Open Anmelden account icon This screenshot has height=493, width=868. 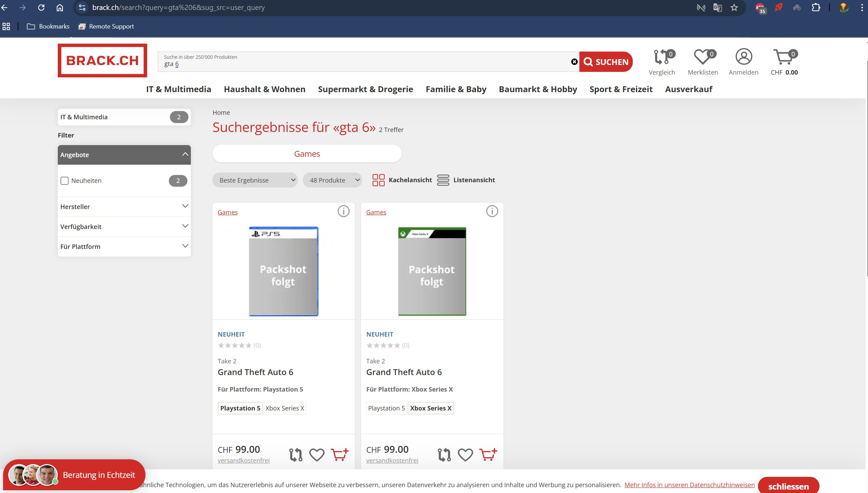click(744, 62)
